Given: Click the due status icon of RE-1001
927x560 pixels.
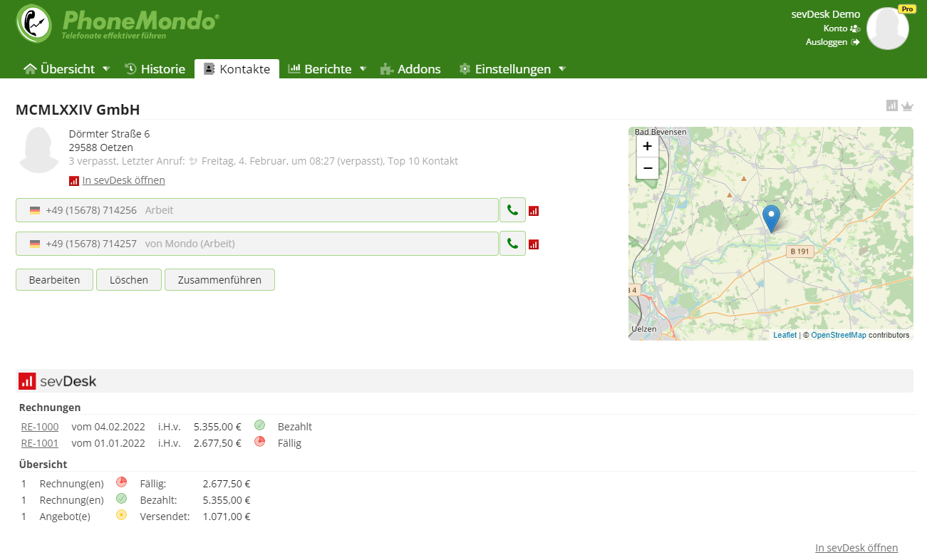Looking at the screenshot, I should tap(260, 442).
